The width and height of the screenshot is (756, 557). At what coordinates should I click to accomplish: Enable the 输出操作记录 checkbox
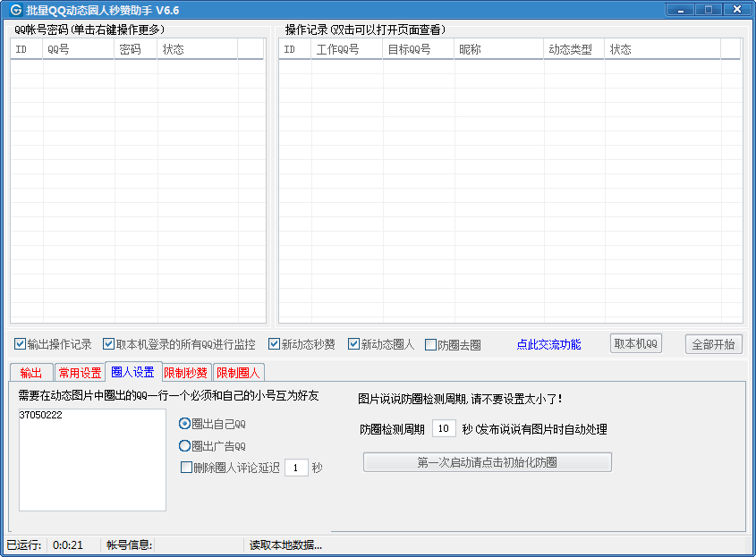click(20, 344)
